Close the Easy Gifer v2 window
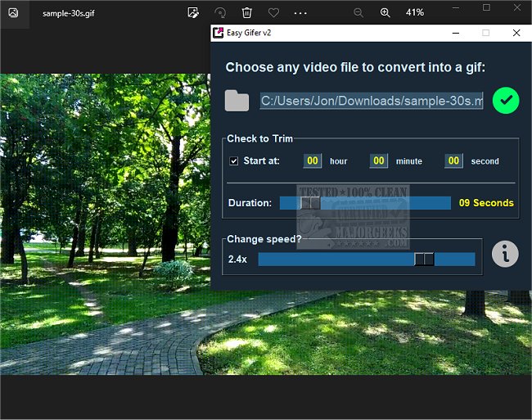Viewport: 532px width, 420px height. click(516, 33)
